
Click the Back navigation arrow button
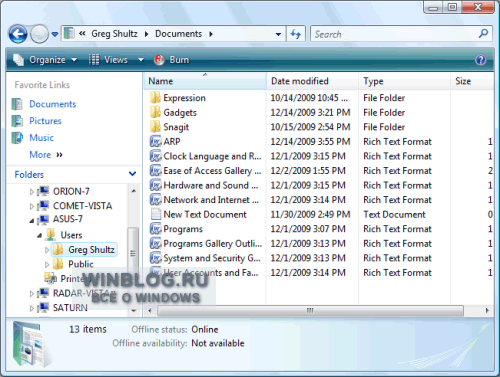[18, 34]
